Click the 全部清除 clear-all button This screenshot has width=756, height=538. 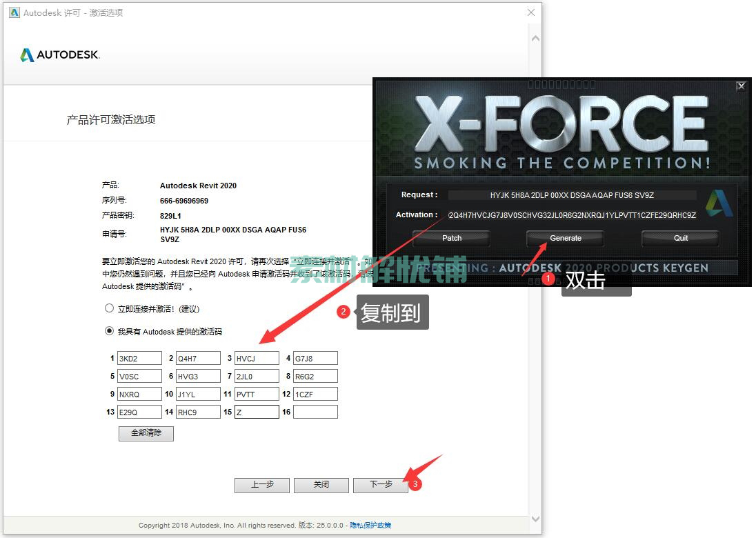tap(146, 433)
